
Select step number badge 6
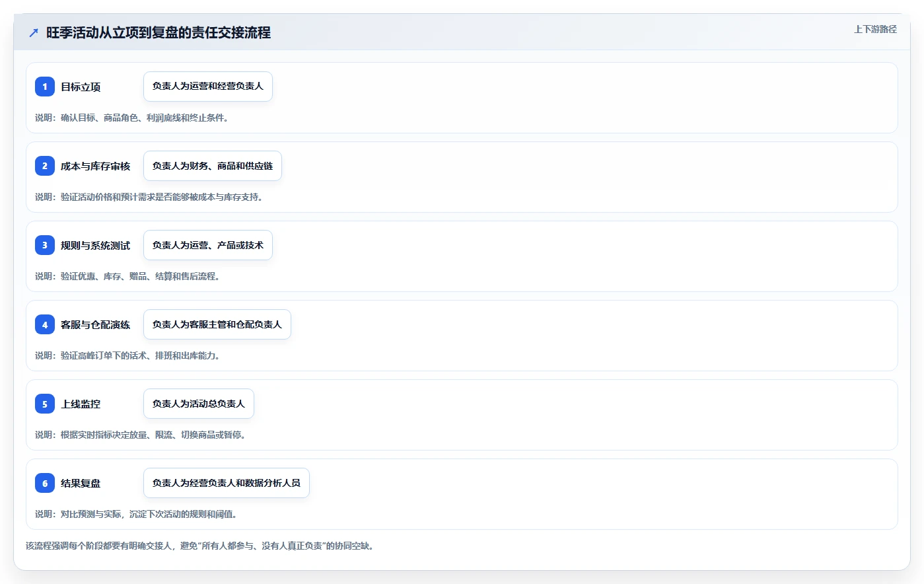pyautogui.click(x=45, y=483)
